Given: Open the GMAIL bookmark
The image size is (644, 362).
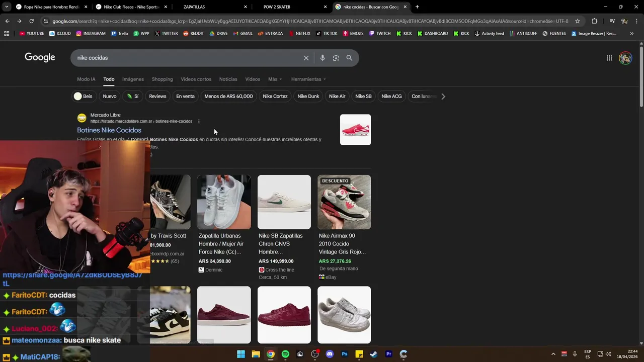Looking at the screenshot, I should 243,34.
